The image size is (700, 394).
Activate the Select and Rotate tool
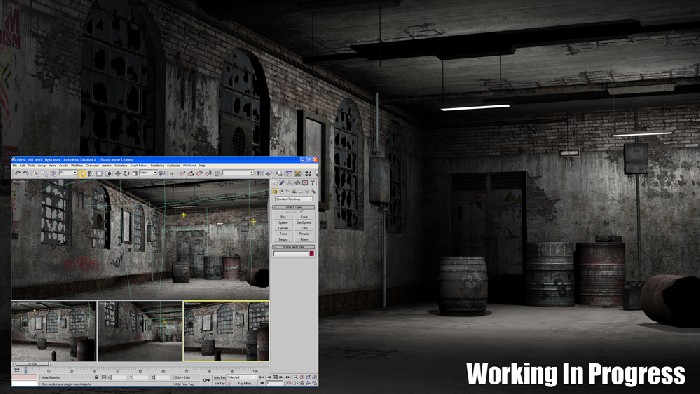[x=126, y=173]
